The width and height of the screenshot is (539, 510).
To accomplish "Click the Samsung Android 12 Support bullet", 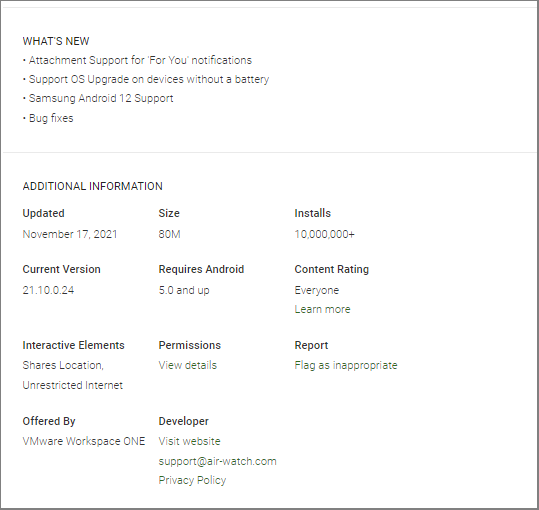I will tap(98, 98).
